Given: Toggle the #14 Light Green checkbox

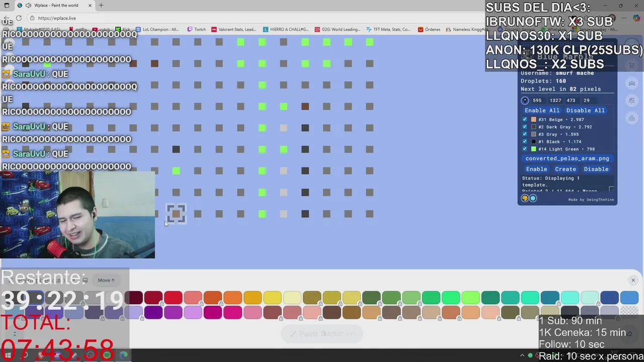Looking at the screenshot, I should click(x=525, y=149).
